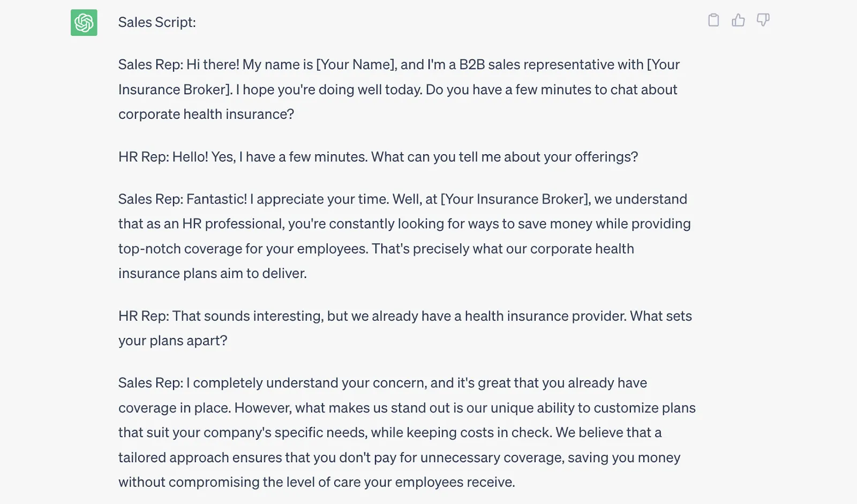This screenshot has width=857, height=504.
Task: Click the word "Fantastic!"
Action: click(x=216, y=199)
